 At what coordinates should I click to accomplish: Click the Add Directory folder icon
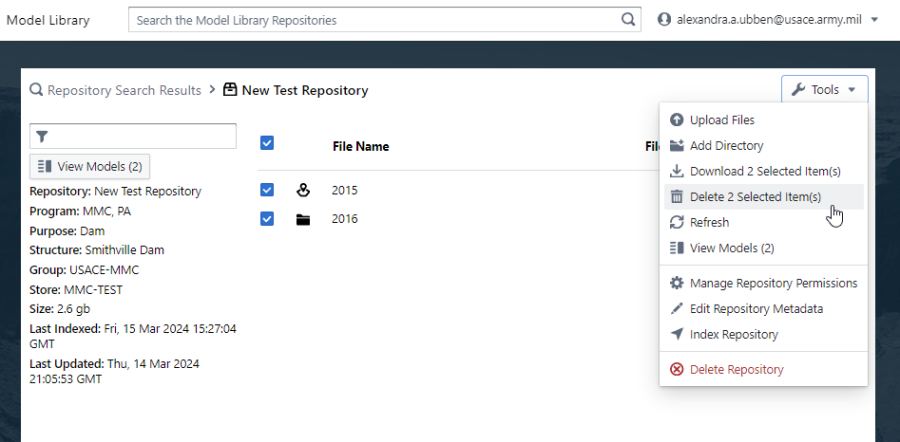[677, 146]
